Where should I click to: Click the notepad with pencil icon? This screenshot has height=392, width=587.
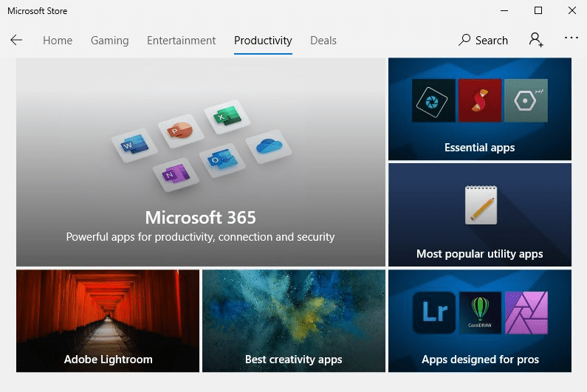[x=481, y=204]
